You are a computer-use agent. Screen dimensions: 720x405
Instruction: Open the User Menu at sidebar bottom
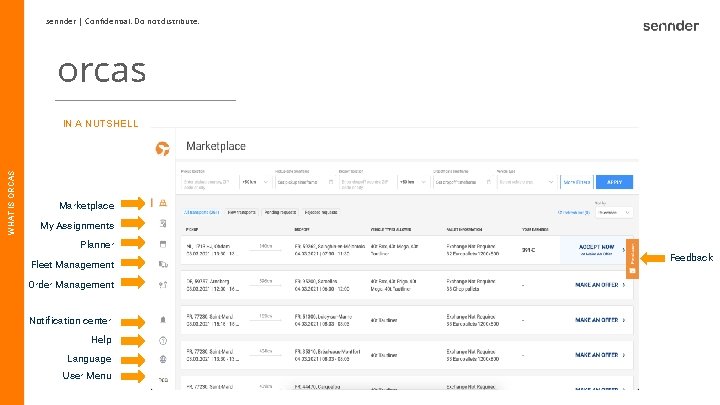(163, 379)
